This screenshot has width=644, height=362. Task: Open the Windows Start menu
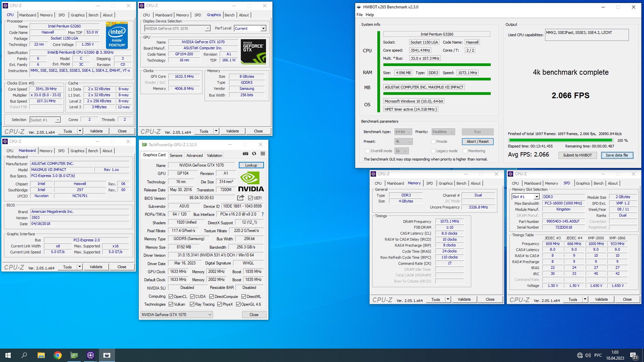8,355
